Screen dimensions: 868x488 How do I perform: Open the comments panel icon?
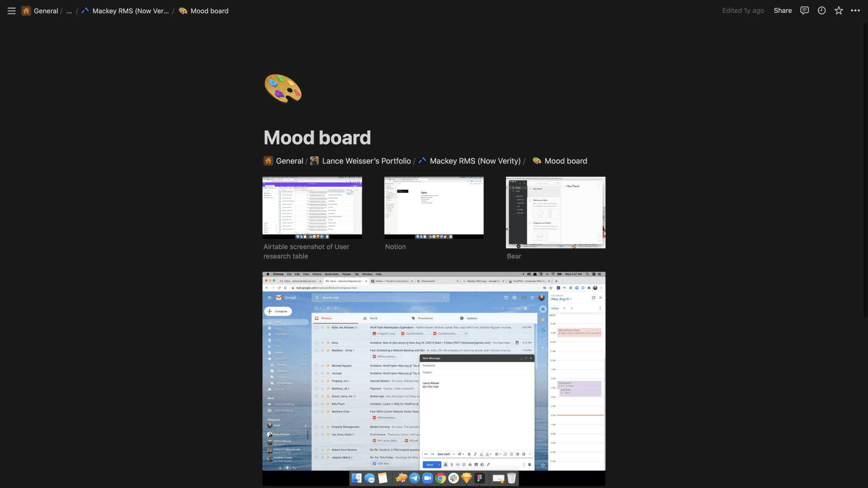[804, 11]
